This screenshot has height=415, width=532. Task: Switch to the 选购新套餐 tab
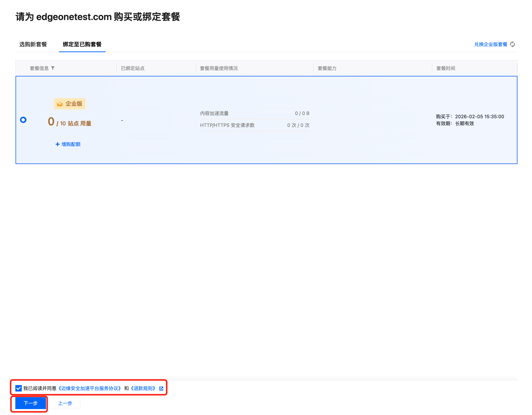point(33,44)
